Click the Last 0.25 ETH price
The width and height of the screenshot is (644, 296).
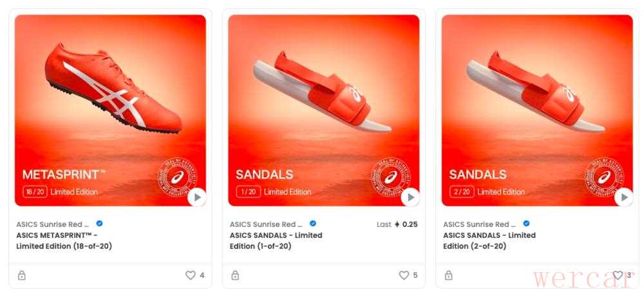pyautogui.click(x=397, y=224)
